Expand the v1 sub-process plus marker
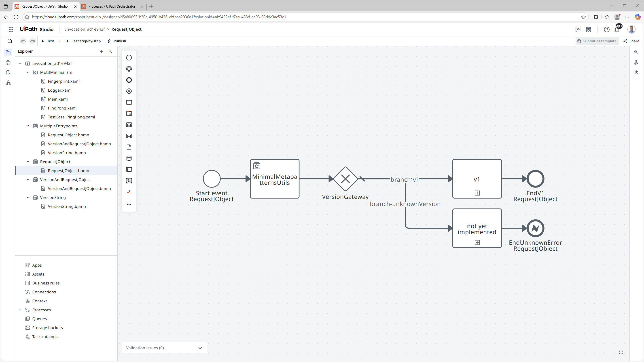Image resolution: width=644 pixels, height=362 pixels. pos(477,193)
